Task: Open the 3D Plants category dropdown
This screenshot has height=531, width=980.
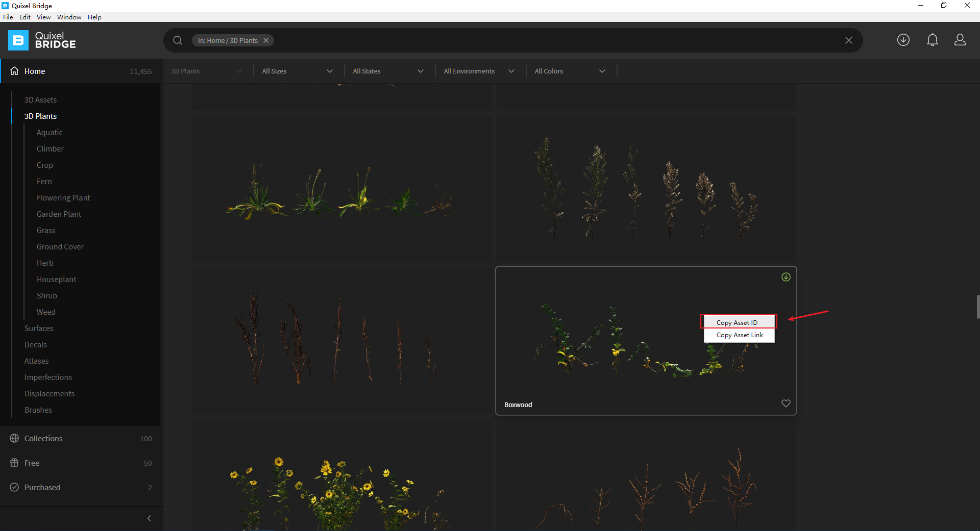Action: (x=206, y=71)
